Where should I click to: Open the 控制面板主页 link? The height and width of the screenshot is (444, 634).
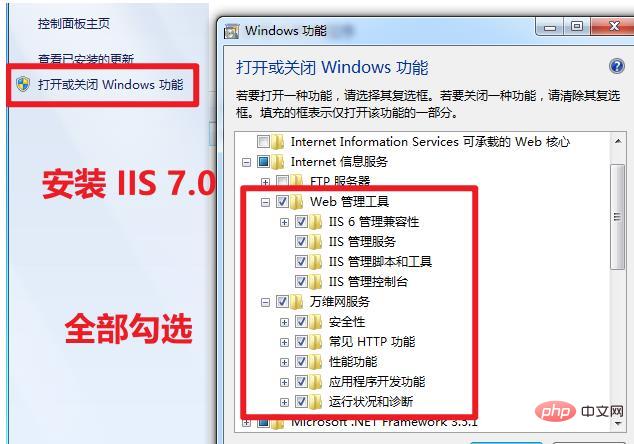coord(74,23)
